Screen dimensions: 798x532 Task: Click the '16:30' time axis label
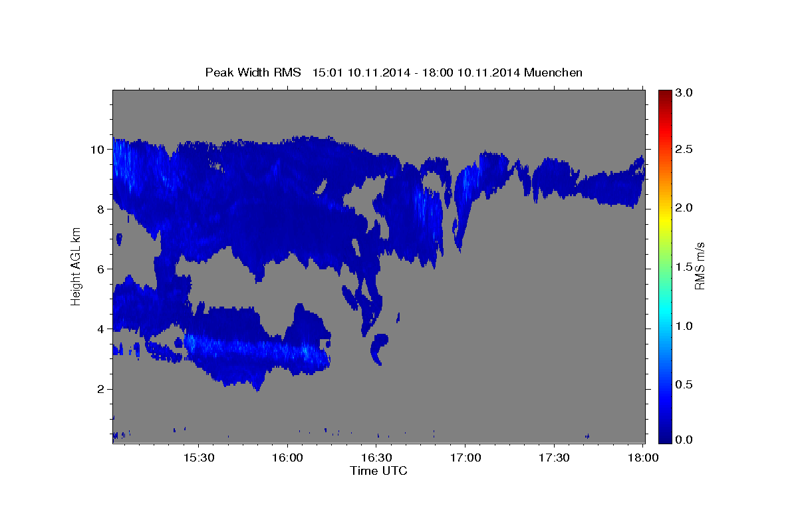coord(376,458)
